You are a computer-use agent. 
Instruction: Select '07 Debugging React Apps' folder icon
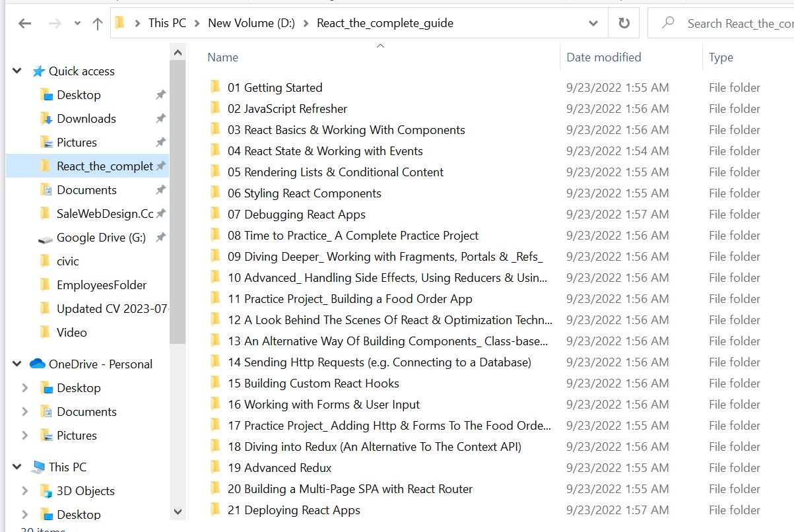(x=215, y=214)
